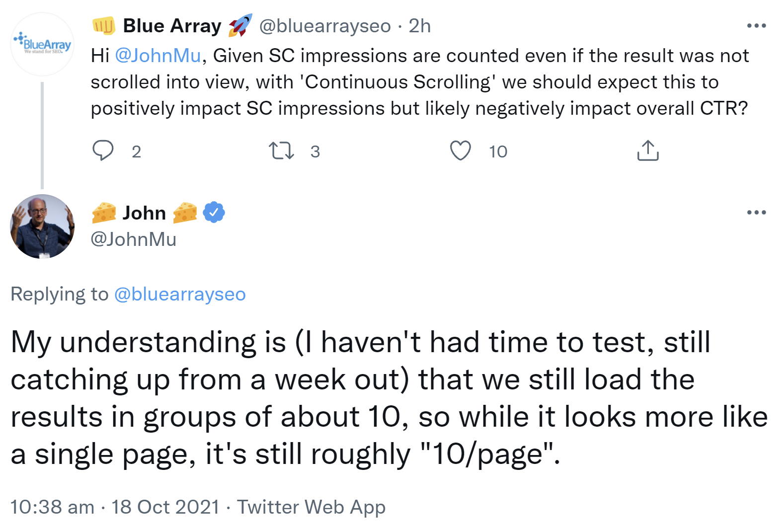Click John's blue verified checkmark badge
Image resolution: width=778 pixels, height=532 pixels.
[x=214, y=213]
